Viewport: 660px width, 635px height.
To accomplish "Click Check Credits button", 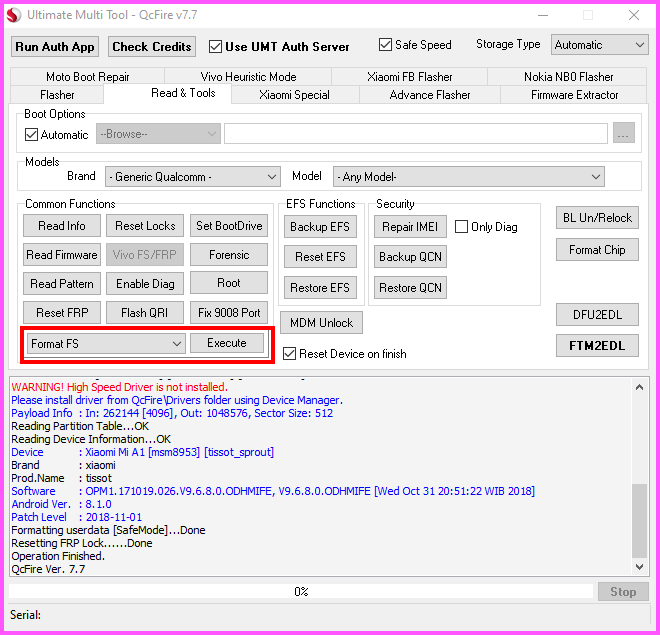I will click(152, 47).
